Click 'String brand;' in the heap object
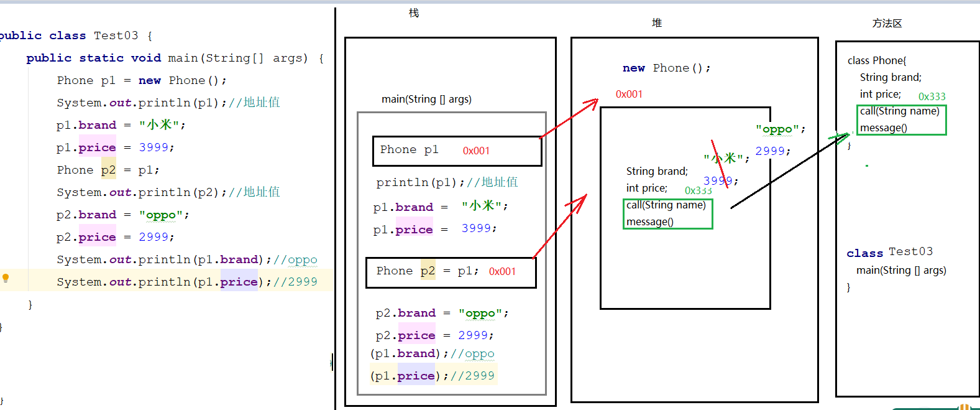The height and width of the screenshot is (410, 980). (x=657, y=171)
